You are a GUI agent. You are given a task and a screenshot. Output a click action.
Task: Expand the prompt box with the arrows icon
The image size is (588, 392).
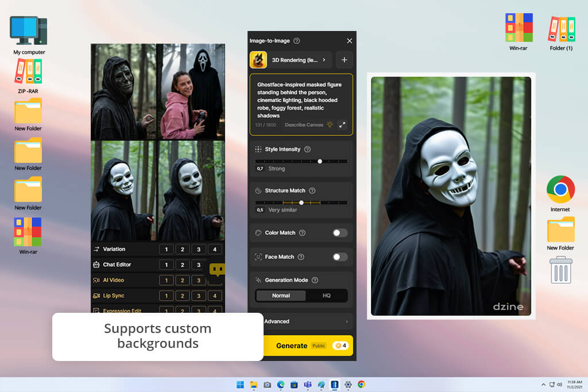342,125
